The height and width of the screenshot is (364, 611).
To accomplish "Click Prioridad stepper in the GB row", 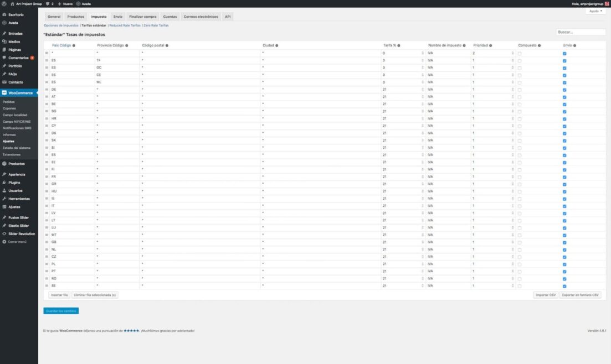I will 512,242.
